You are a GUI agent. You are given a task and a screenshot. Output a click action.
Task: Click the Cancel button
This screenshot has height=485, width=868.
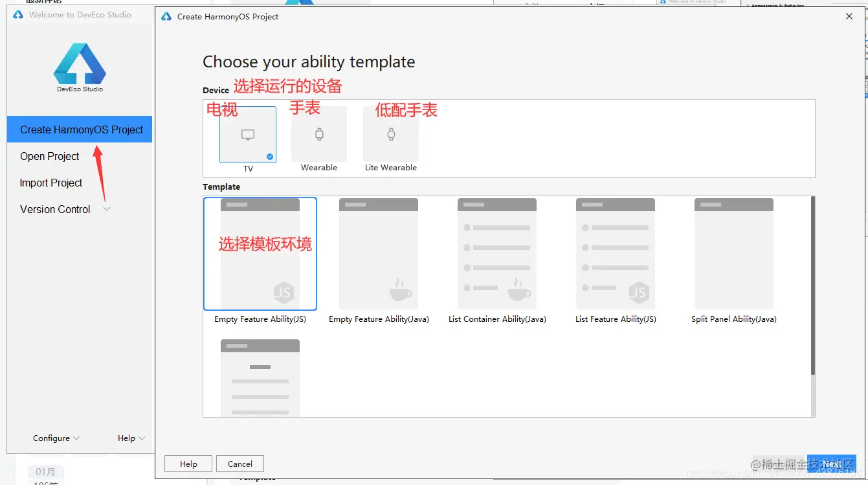[240, 464]
